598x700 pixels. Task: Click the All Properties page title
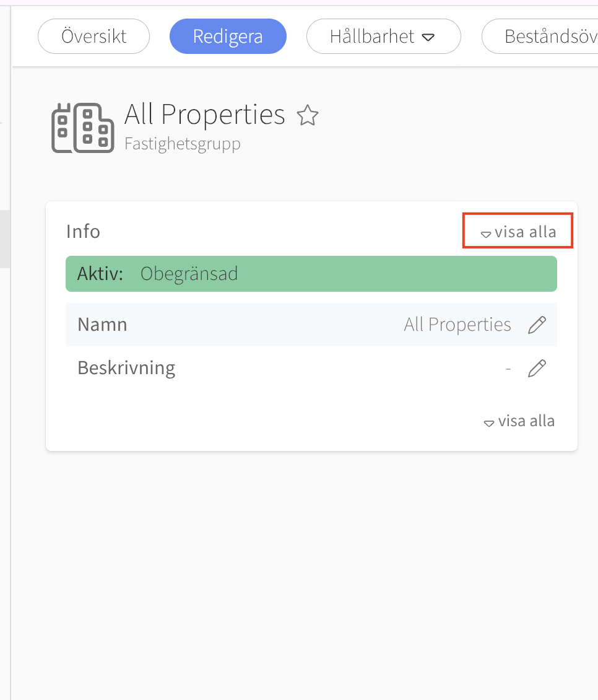[204, 114]
